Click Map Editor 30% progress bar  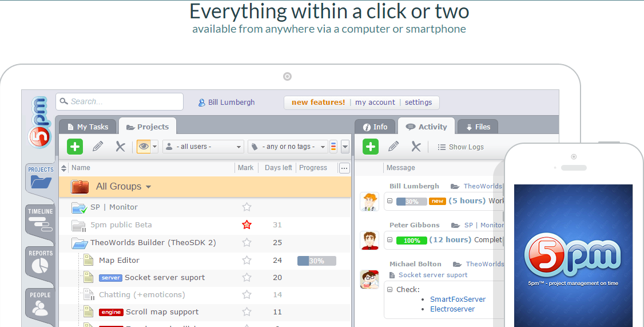(x=317, y=261)
